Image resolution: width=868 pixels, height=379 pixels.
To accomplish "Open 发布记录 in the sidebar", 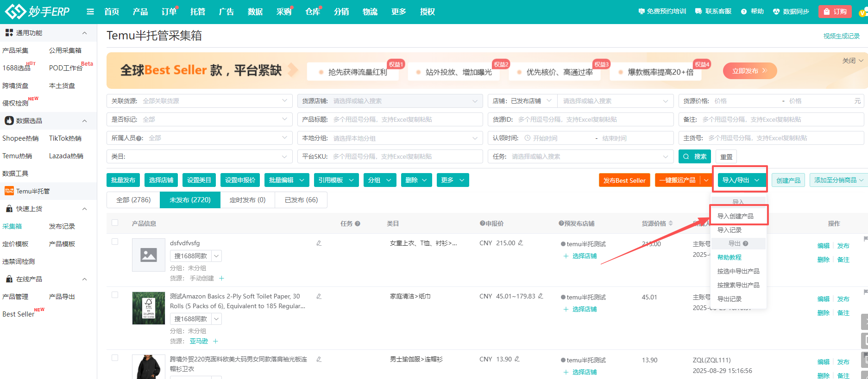I will coord(62,226).
